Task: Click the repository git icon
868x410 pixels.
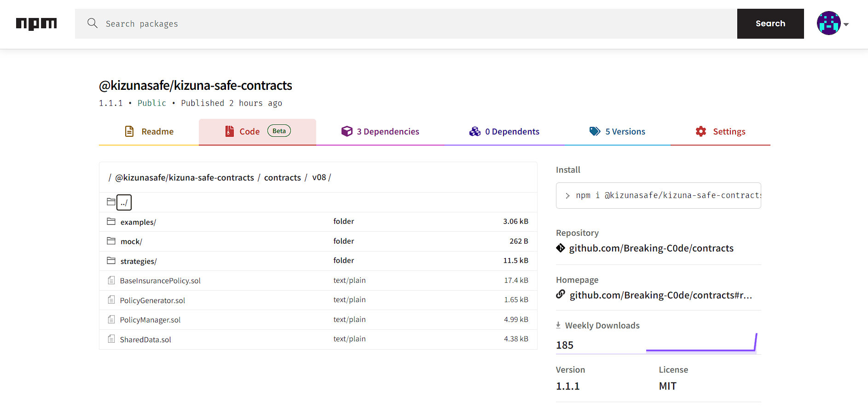Action: (x=561, y=248)
